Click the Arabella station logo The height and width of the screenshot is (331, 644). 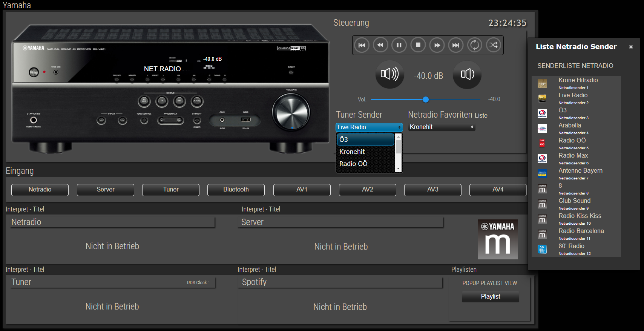point(542,129)
